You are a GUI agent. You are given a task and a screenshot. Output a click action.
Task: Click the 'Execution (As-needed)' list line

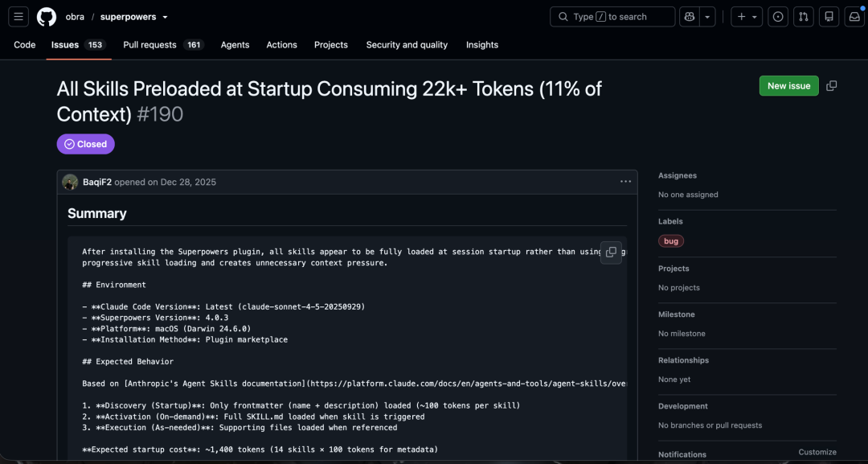tap(240, 428)
